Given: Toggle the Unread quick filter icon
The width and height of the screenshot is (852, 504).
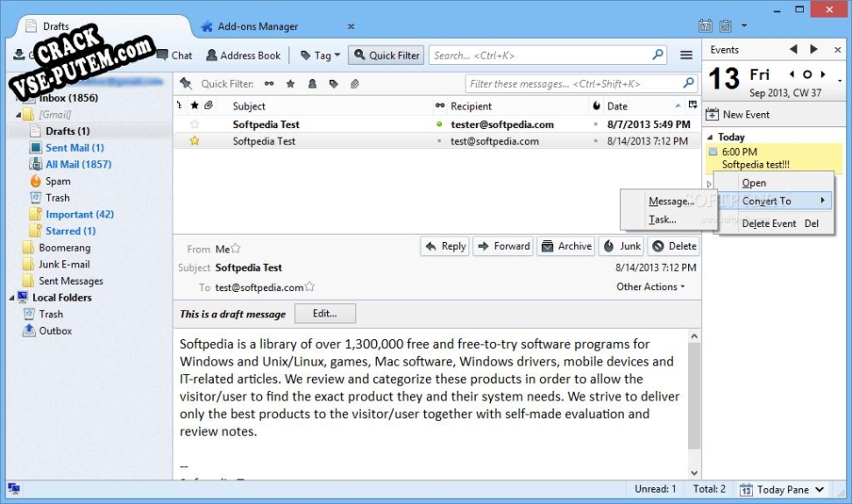Looking at the screenshot, I should point(269,83).
